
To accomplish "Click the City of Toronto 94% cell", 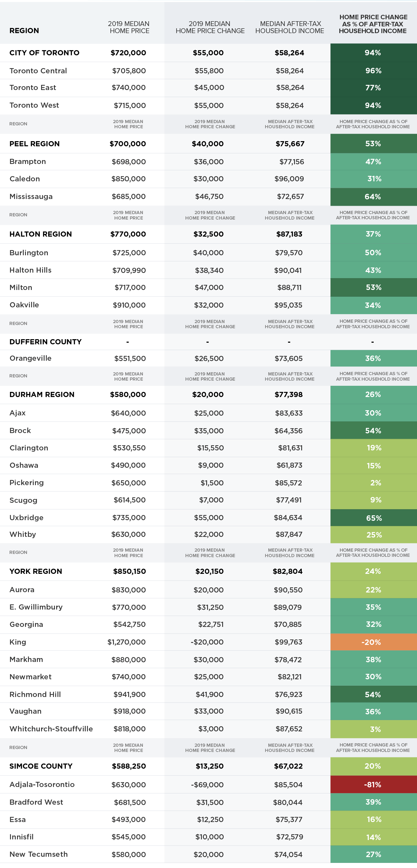I will pyautogui.click(x=373, y=53).
